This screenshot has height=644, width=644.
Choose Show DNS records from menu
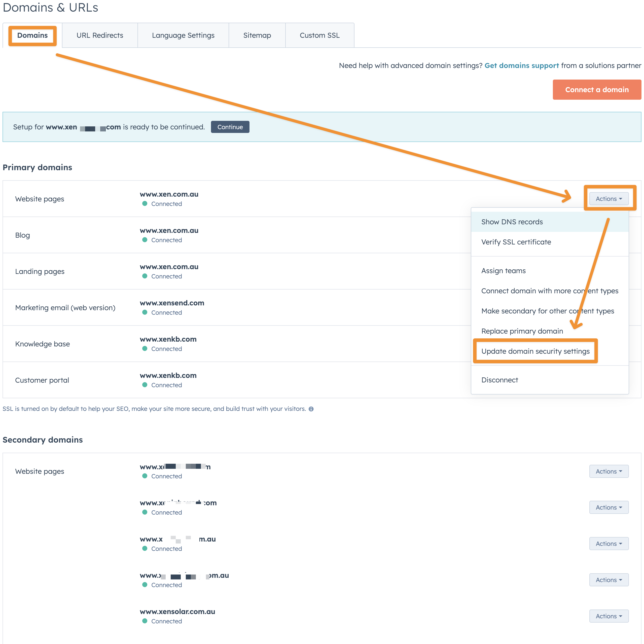[512, 222]
